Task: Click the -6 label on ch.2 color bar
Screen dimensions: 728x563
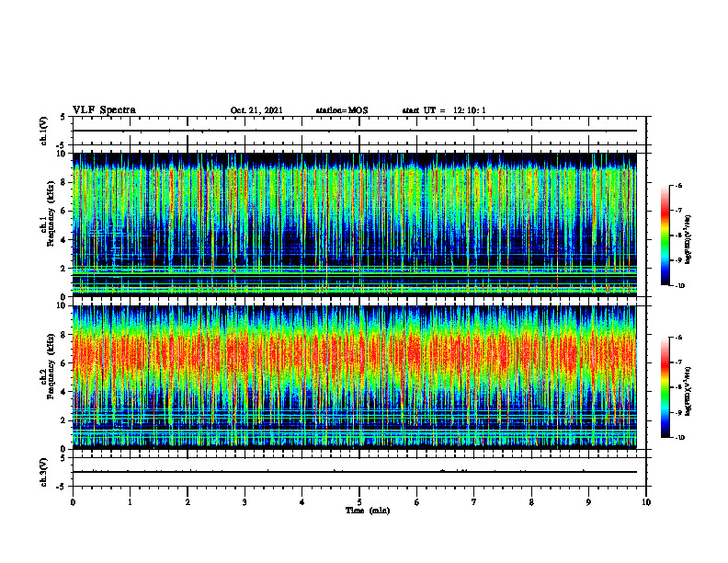Action: (x=678, y=338)
